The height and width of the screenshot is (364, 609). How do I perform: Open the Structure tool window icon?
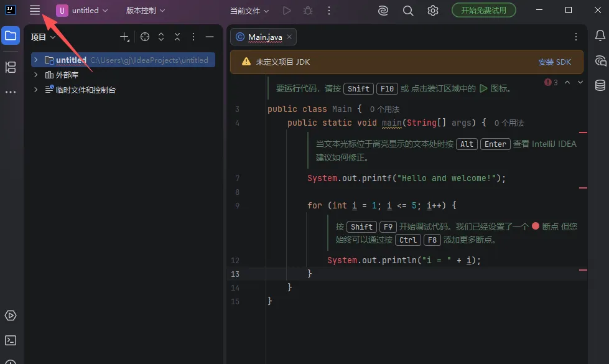coord(11,67)
